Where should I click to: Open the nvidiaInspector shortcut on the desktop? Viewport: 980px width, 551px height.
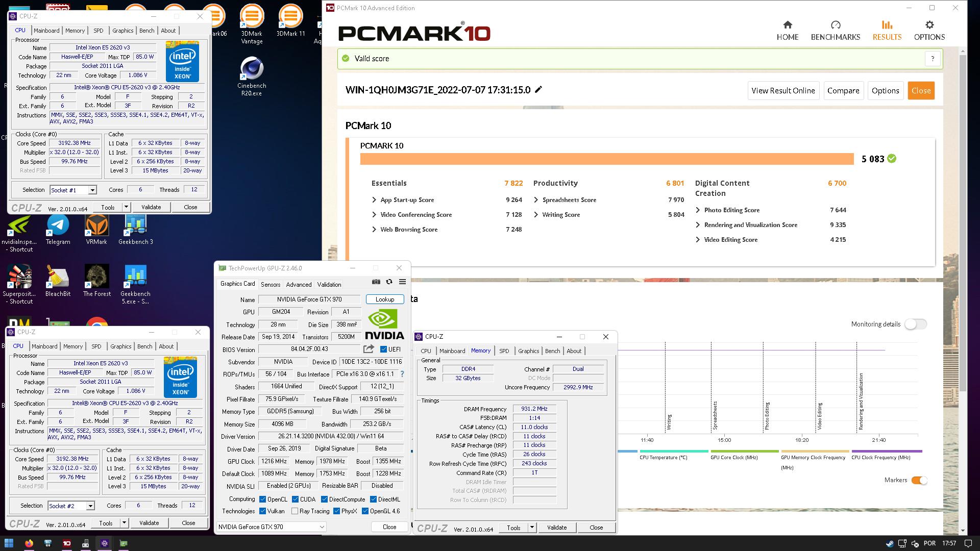(x=19, y=233)
